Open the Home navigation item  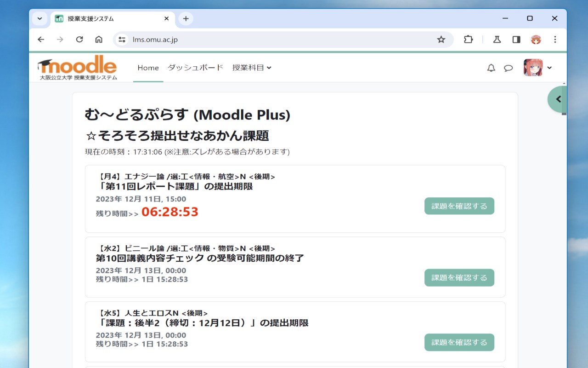pyautogui.click(x=148, y=68)
